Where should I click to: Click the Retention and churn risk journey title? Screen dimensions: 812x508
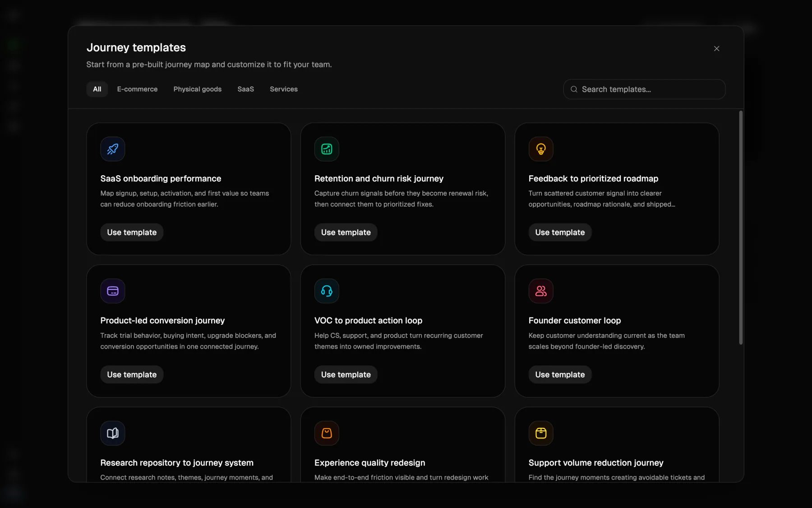point(379,178)
